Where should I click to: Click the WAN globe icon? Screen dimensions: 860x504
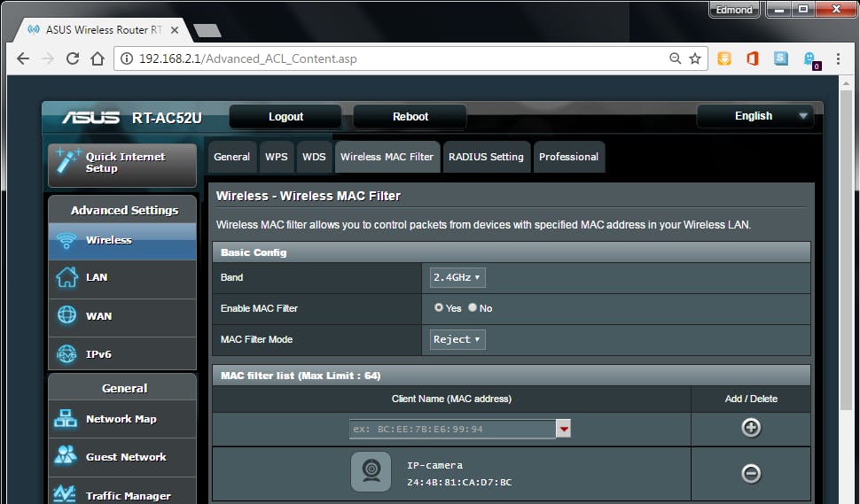[66, 315]
